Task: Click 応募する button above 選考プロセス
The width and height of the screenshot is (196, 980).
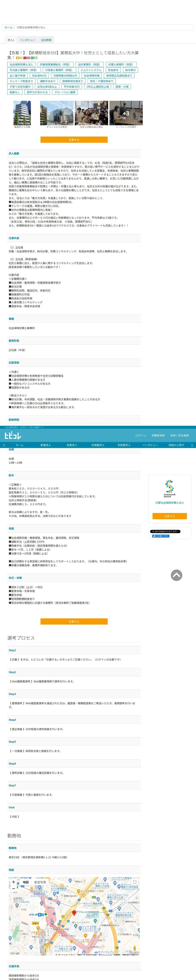Action: point(74,621)
